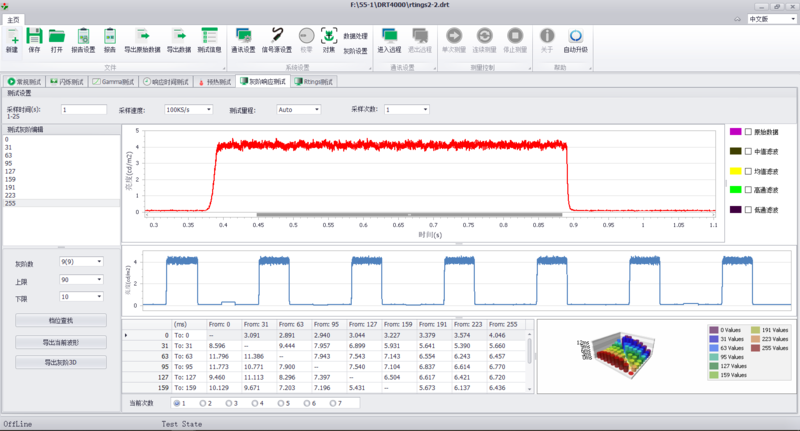
Task: Toggle Mean Filter (均值滤波) checkbox
Action: tap(748, 171)
